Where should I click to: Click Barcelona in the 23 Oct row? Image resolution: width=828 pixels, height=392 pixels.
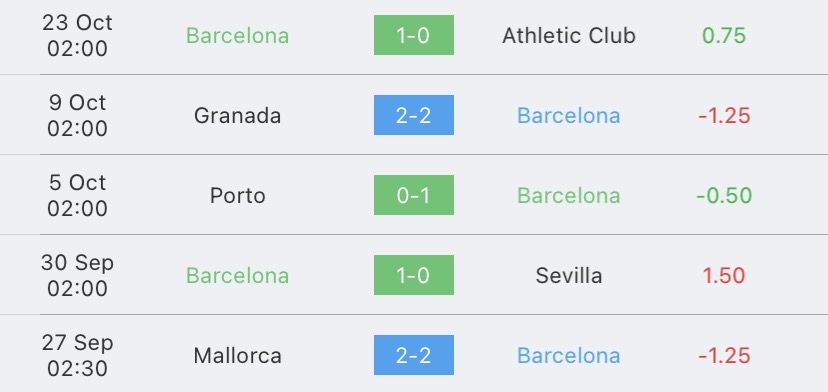click(237, 35)
